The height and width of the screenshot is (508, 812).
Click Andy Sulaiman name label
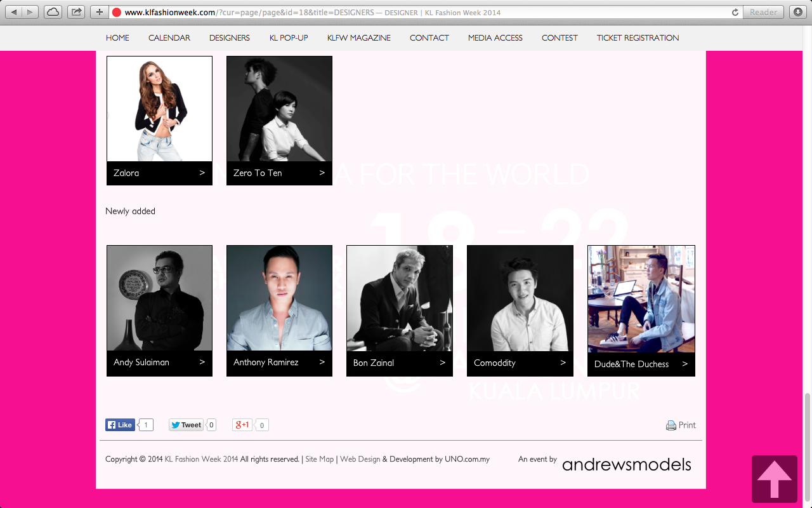pyautogui.click(x=141, y=362)
